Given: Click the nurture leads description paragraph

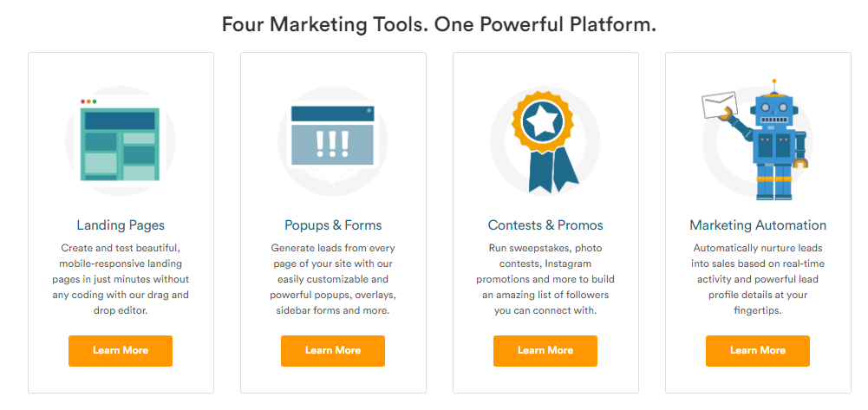Looking at the screenshot, I should pyautogui.click(x=758, y=279).
